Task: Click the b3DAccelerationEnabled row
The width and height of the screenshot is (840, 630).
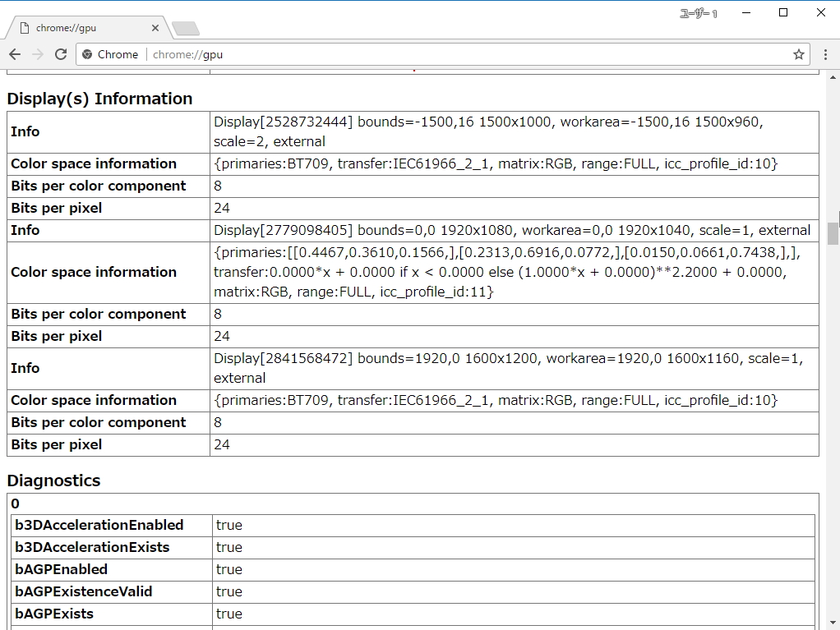Action: [x=99, y=525]
